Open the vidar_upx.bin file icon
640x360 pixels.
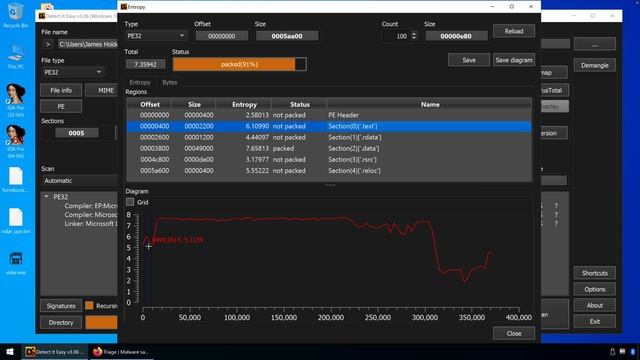(16, 221)
